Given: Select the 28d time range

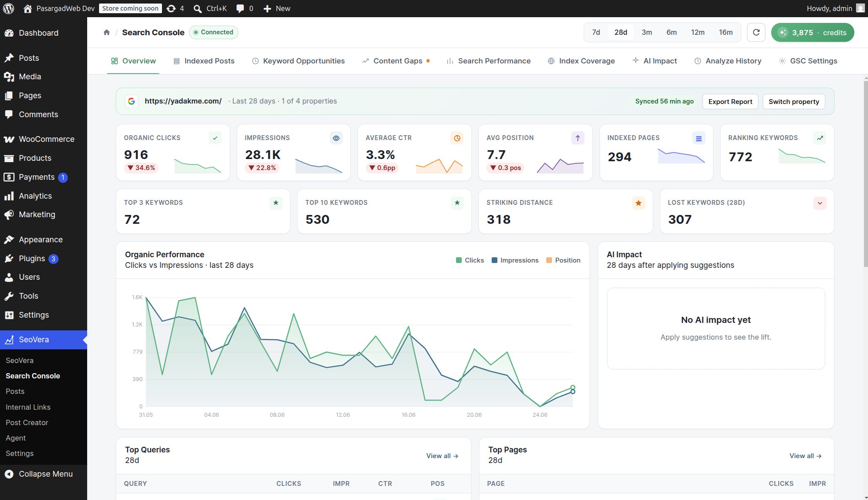Looking at the screenshot, I should [621, 32].
